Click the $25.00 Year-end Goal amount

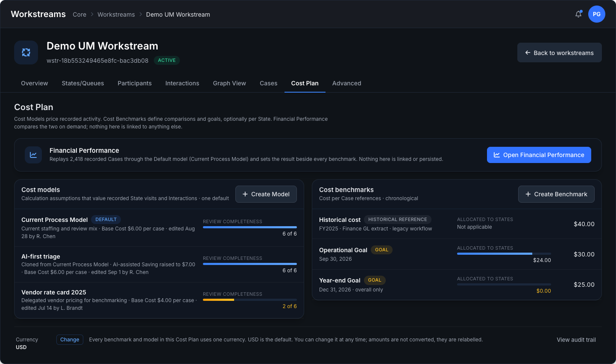click(584, 284)
